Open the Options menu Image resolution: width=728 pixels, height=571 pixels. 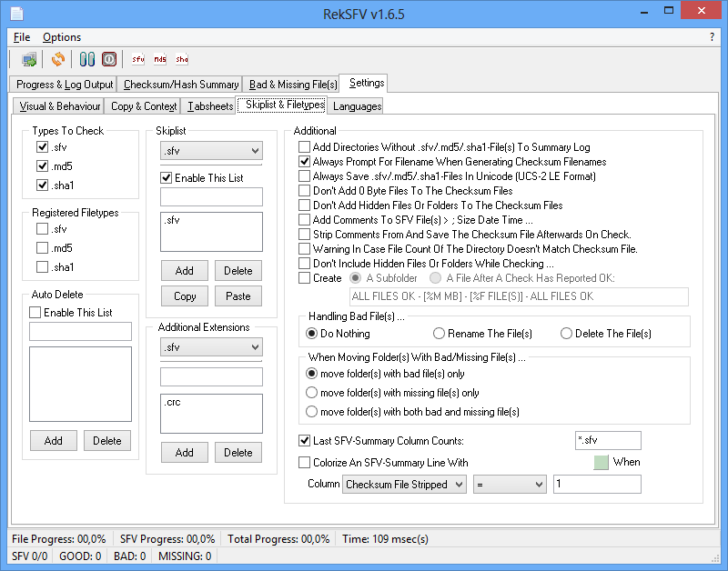pyautogui.click(x=62, y=37)
